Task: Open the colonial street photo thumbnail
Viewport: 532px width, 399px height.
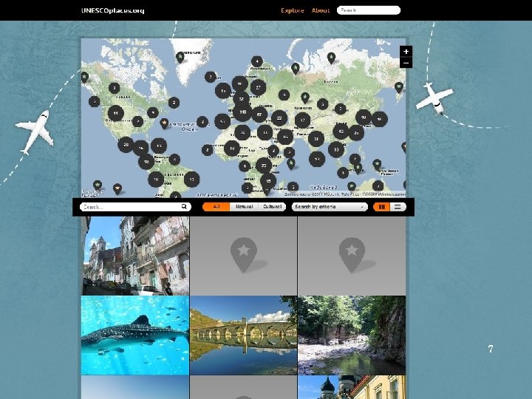Action: [135, 256]
